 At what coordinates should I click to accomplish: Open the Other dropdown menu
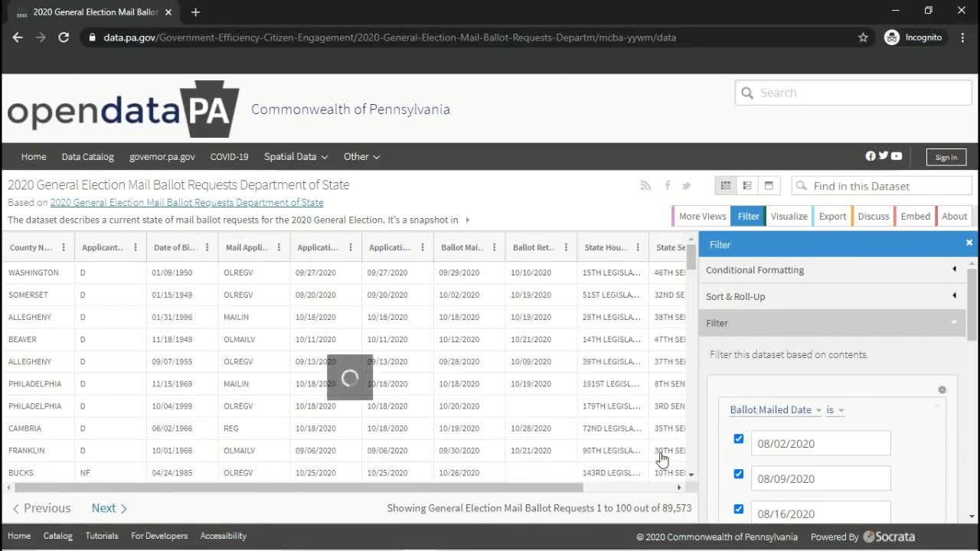click(x=361, y=156)
